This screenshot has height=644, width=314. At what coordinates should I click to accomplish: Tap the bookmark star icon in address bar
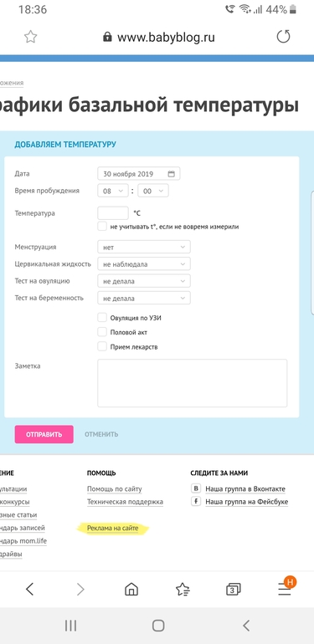click(30, 37)
